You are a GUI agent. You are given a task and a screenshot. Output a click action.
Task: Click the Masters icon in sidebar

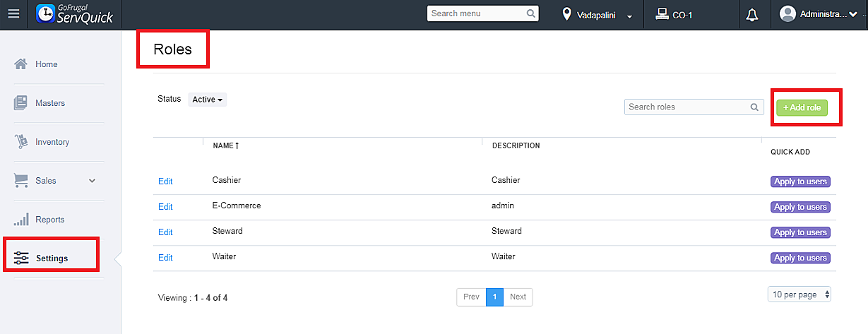coord(21,103)
